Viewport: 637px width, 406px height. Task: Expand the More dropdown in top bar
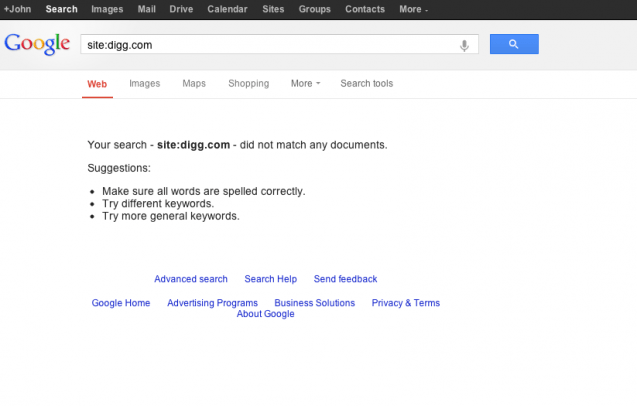(x=413, y=9)
